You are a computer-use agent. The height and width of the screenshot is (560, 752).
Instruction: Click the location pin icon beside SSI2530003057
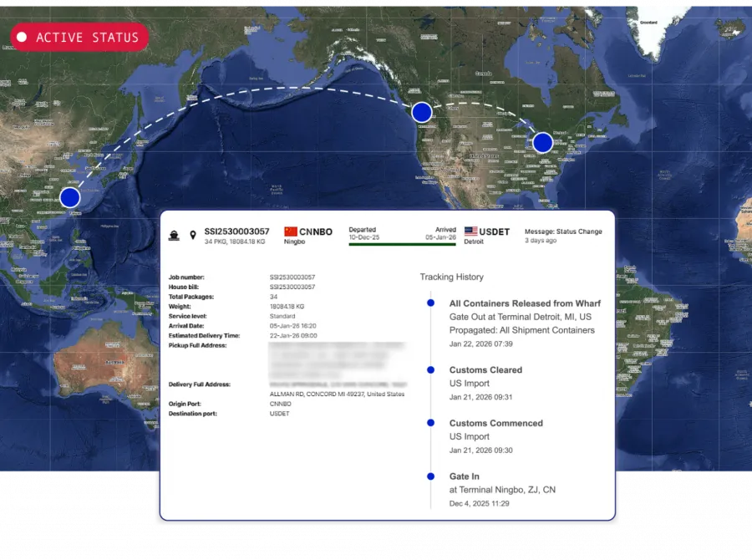tap(193, 235)
